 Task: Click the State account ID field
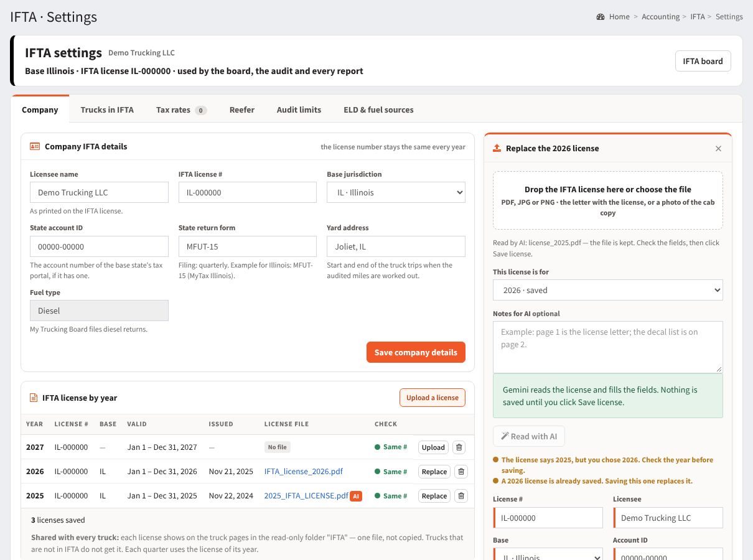(x=99, y=246)
